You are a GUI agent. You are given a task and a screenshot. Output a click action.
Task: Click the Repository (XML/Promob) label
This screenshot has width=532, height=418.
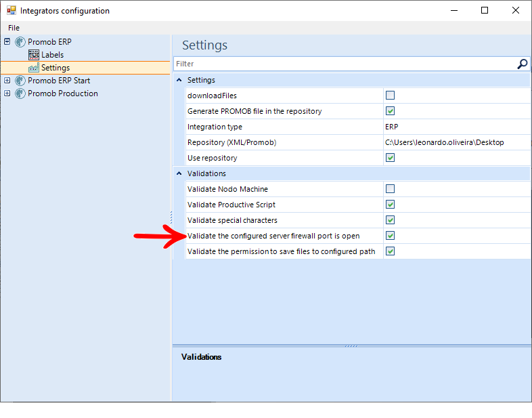pos(231,143)
